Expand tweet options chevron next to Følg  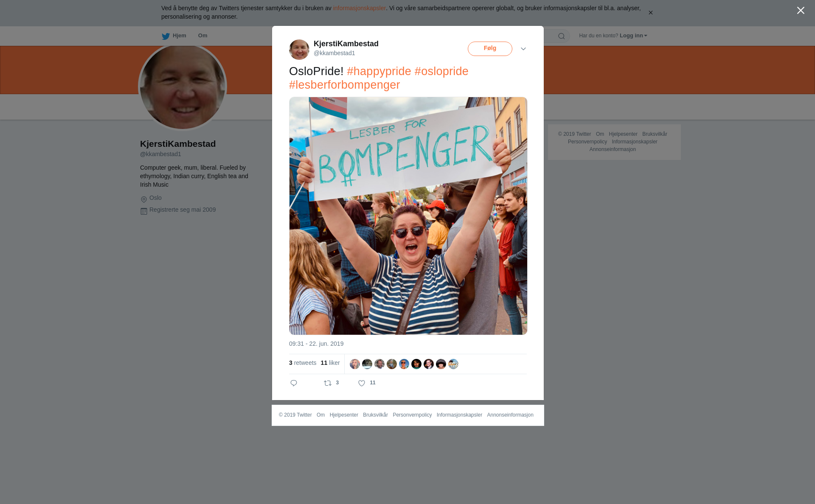[523, 49]
